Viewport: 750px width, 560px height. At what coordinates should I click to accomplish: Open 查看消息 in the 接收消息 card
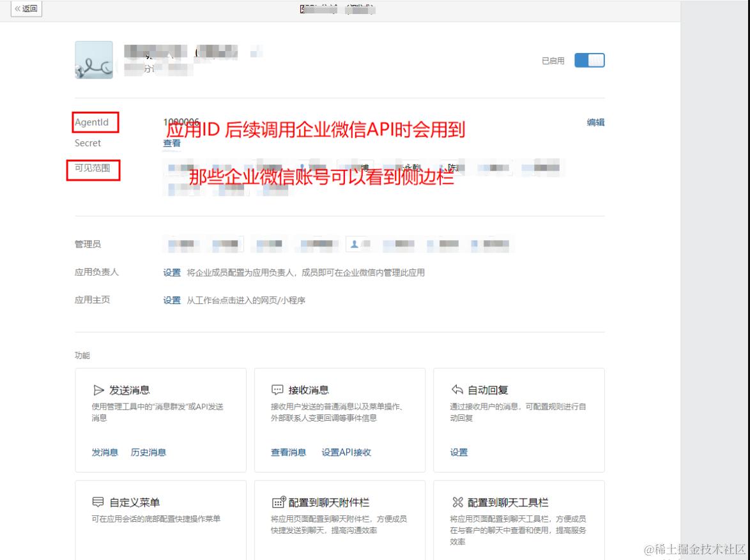click(x=288, y=452)
